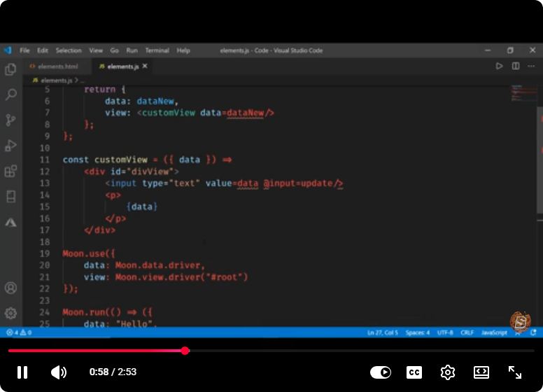This screenshot has width=543, height=392.
Task: Open the Terminal menu
Action: (157, 50)
